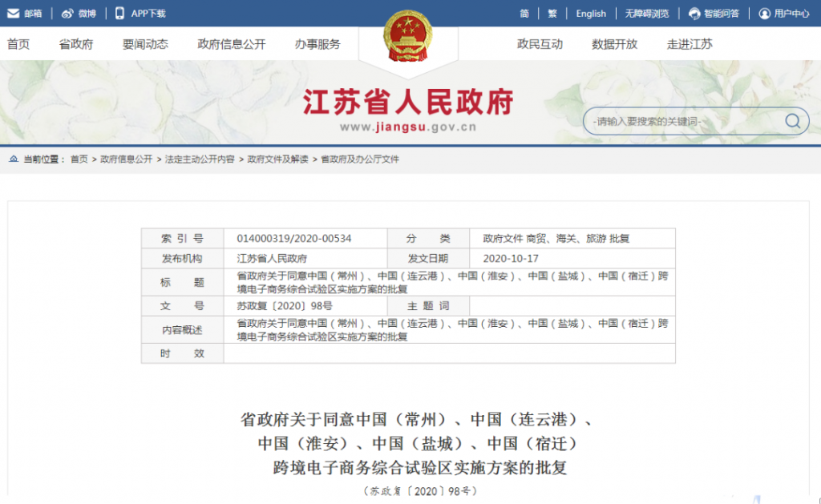
Task: Click breadcrumb 省政府及办公厅文件 link
Action: point(360,159)
